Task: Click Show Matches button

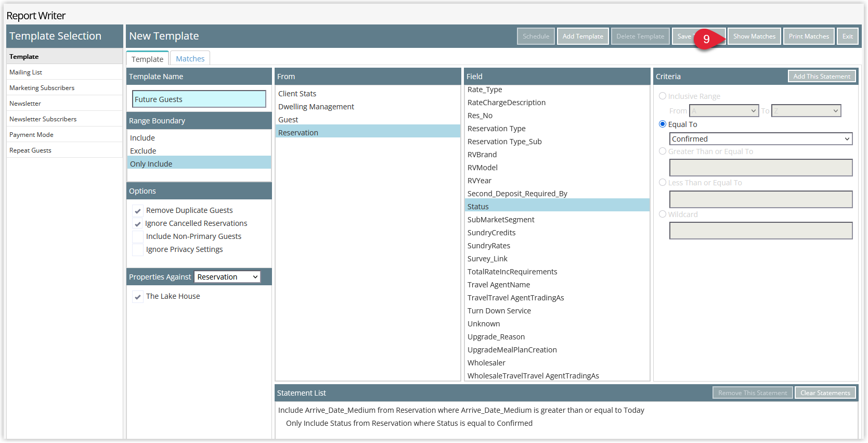Action: tap(754, 36)
